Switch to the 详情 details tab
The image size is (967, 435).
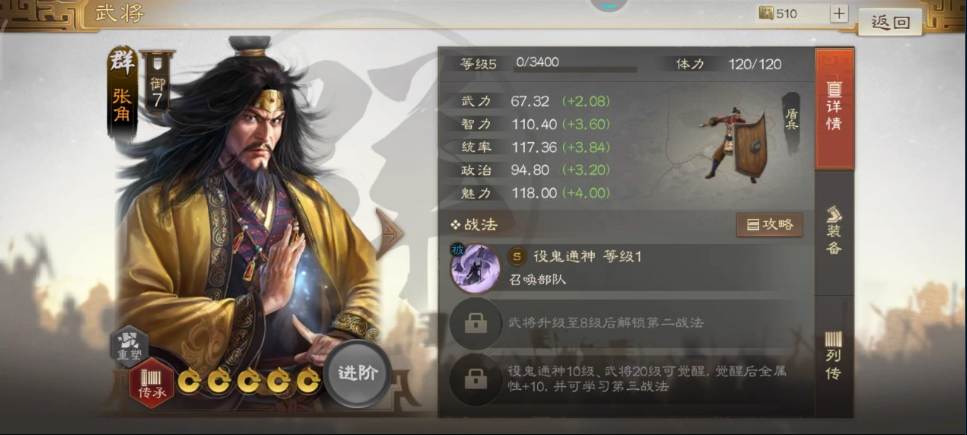[x=834, y=109]
